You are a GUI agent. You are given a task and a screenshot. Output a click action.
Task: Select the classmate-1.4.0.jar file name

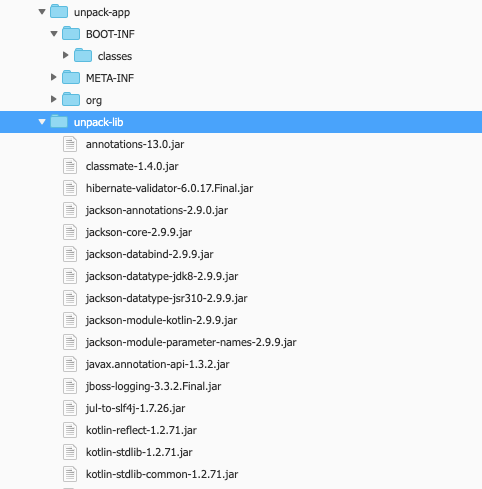coord(132,166)
